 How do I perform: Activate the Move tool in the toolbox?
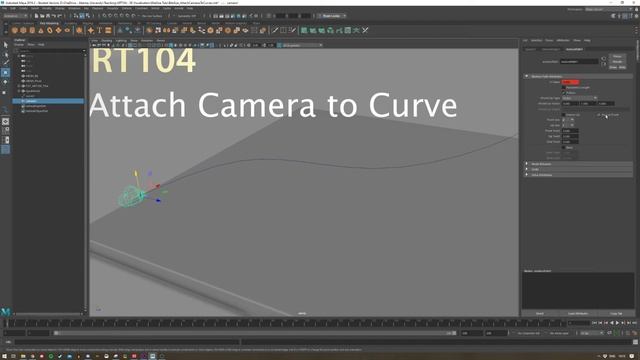coord(5,72)
